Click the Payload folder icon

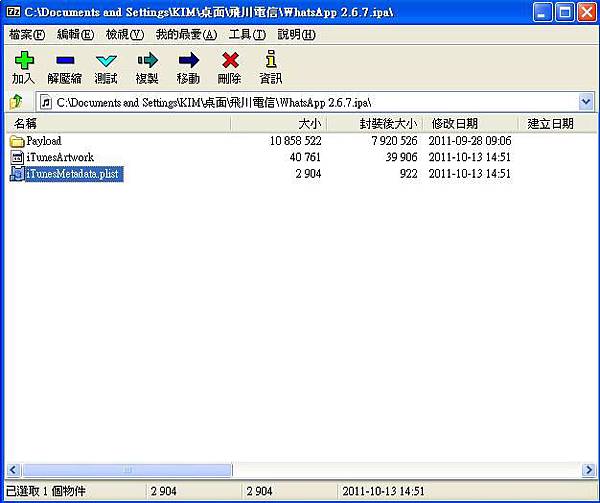pyautogui.click(x=17, y=141)
